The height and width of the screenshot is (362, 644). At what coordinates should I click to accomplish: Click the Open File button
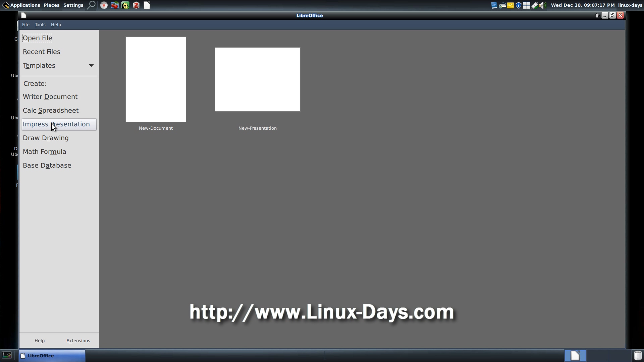[38, 38]
